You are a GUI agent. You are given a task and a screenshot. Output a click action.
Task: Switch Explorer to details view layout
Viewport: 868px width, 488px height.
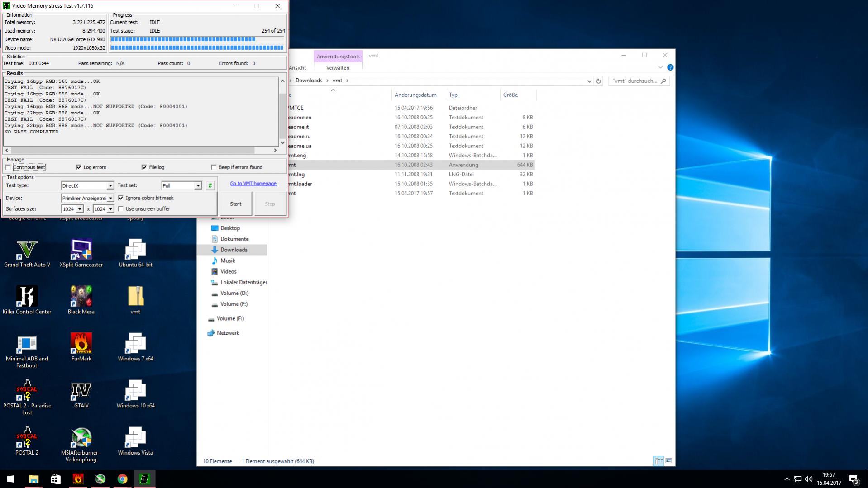pos(658,461)
